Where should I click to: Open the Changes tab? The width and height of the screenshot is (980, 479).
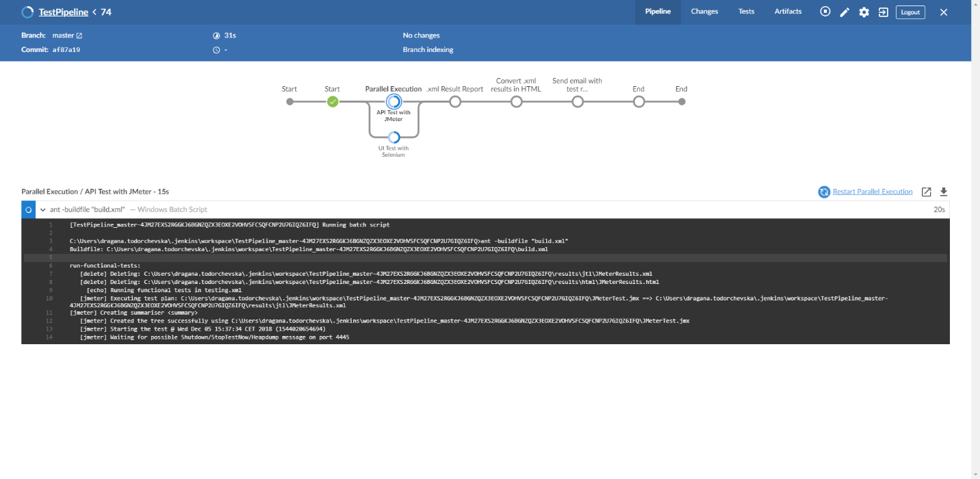(704, 12)
